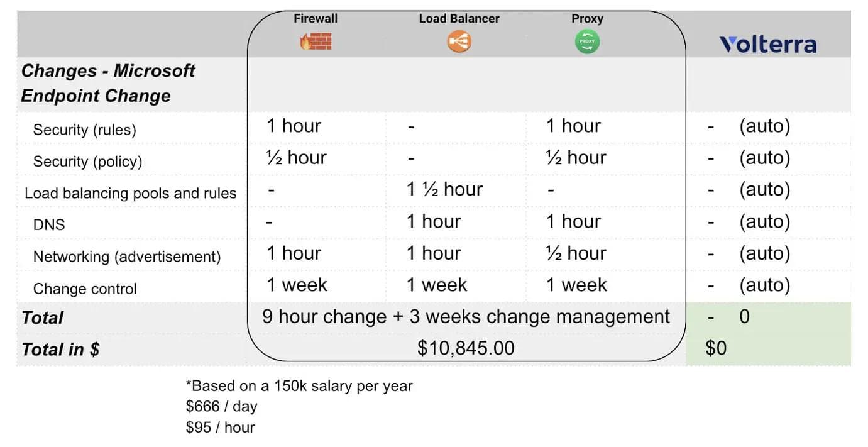Click the Security (rules) row label

click(84, 130)
